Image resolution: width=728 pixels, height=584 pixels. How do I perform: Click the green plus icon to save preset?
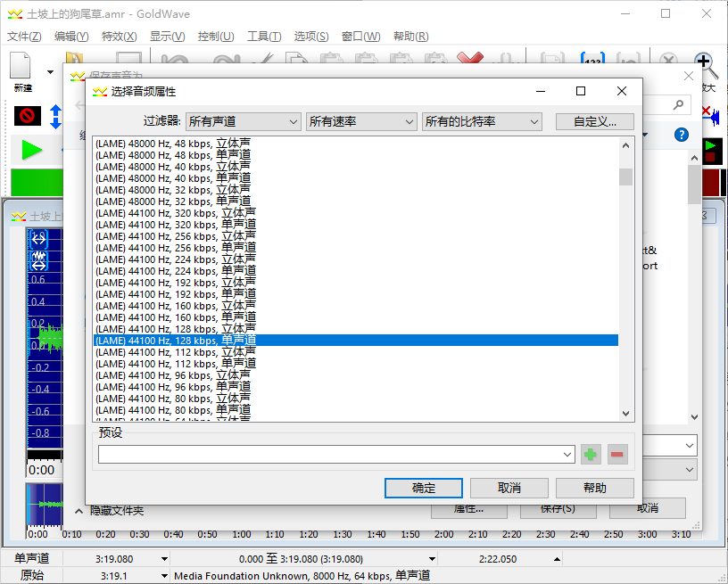point(591,455)
